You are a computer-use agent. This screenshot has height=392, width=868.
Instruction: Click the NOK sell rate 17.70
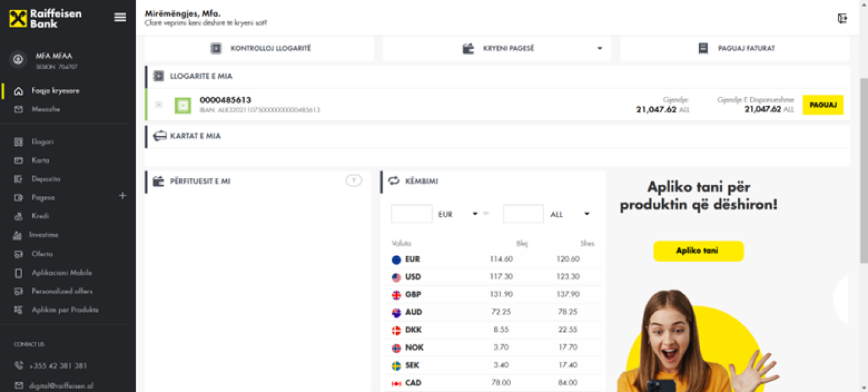click(568, 347)
